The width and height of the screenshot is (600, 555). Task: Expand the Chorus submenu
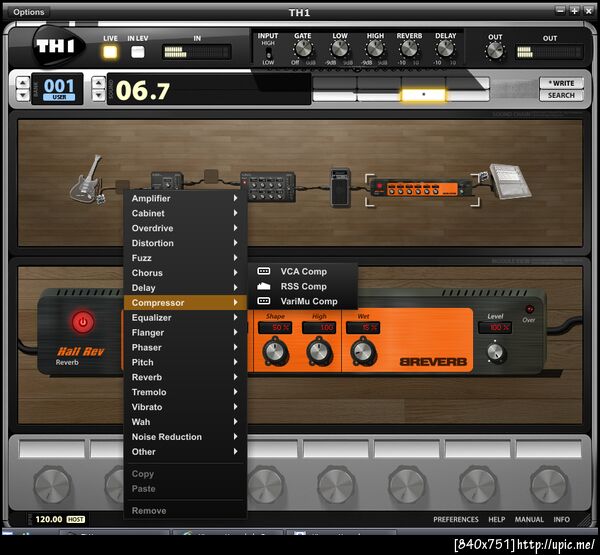pyautogui.click(x=185, y=273)
